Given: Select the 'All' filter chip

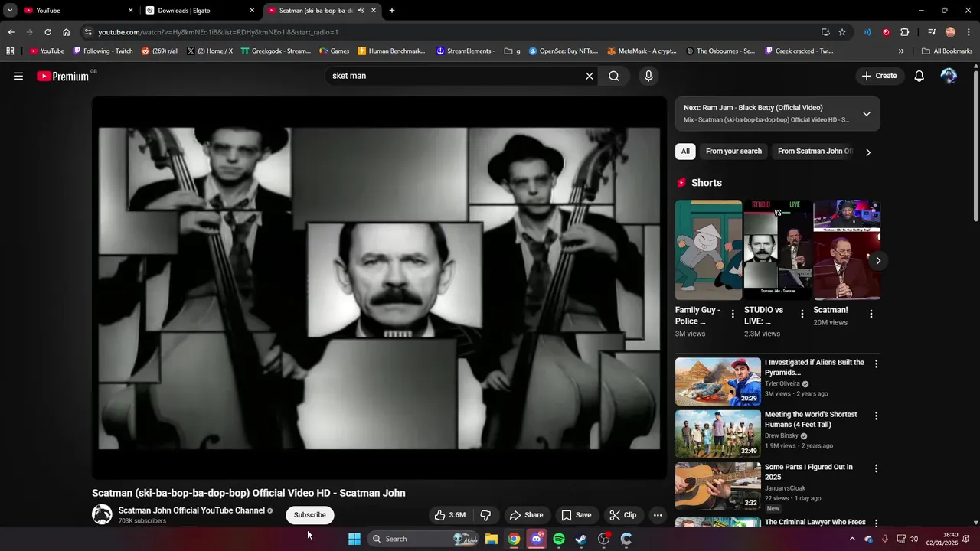Looking at the screenshot, I should coord(685,152).
